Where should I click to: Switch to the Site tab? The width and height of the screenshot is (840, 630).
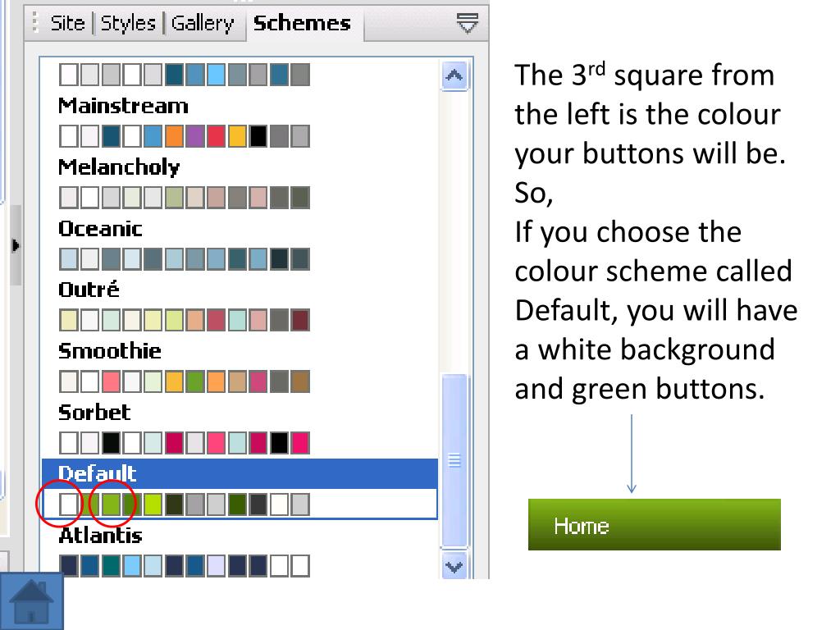[67, 24]
